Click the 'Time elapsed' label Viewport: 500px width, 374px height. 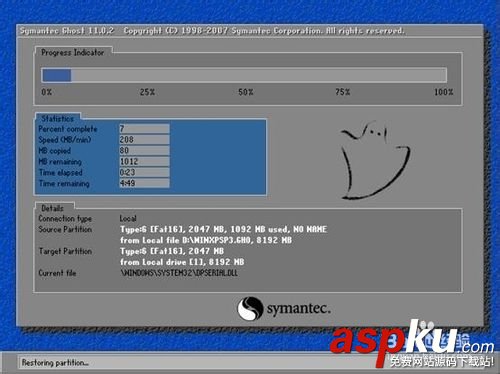click(61, 172)
